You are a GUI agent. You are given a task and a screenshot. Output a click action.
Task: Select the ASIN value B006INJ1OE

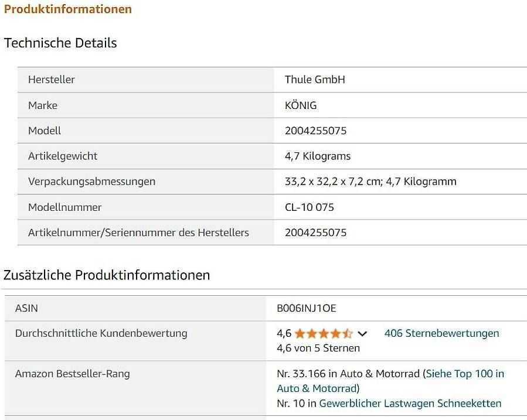[306, 308]
